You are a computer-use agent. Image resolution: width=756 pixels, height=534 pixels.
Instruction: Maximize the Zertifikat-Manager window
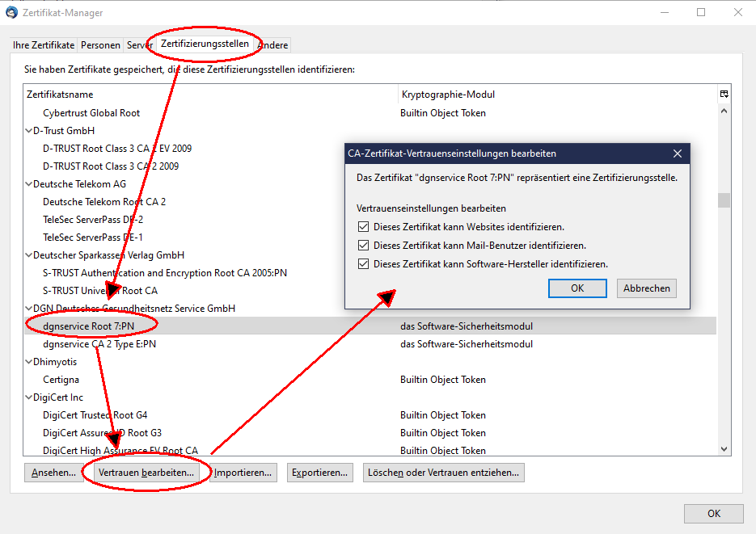tap(701, 12)
